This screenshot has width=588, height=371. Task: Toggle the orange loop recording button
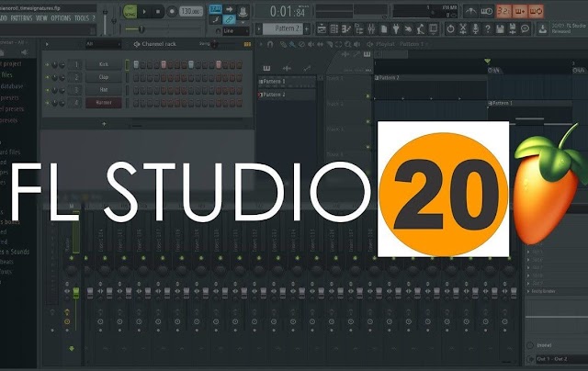tap(536, 11)
